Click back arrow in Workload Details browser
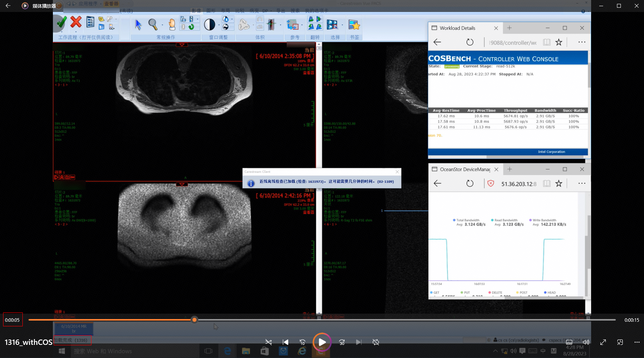The width and height of the screenshot is (644, 358). [x=437, y=42]
